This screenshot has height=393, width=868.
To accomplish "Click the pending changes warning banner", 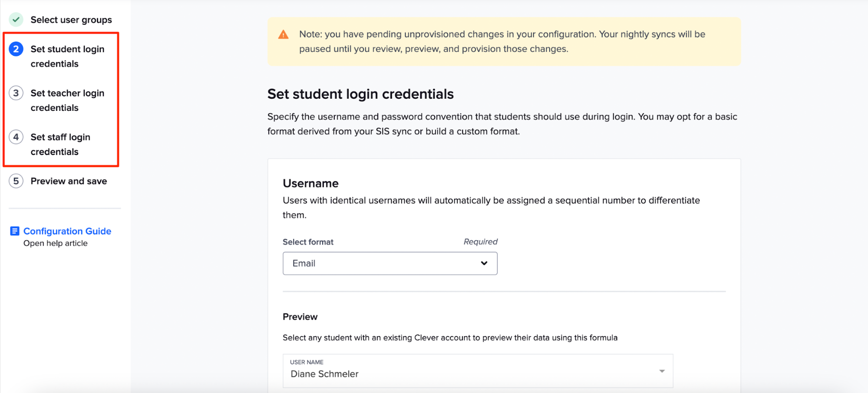I will (x=504, y=41).
